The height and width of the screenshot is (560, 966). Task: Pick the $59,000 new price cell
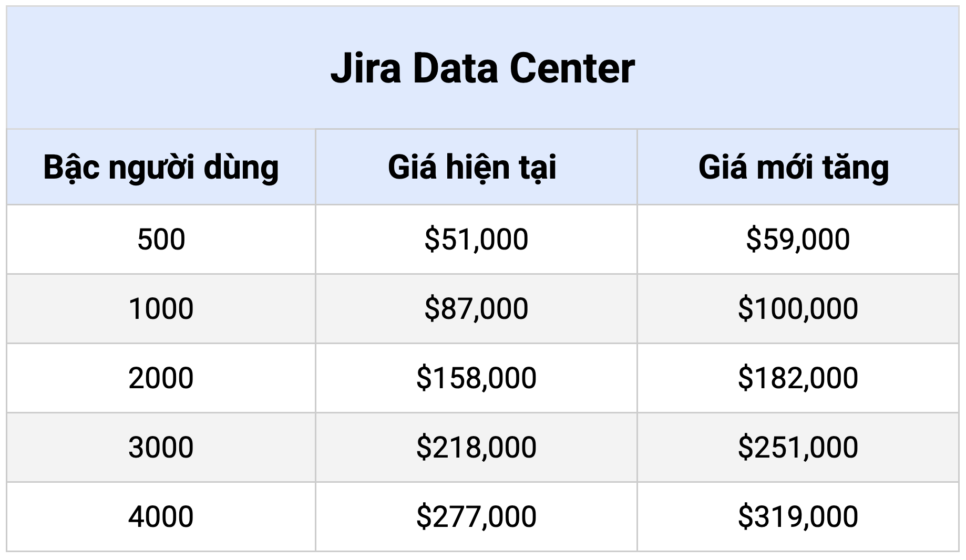[798, 240]
